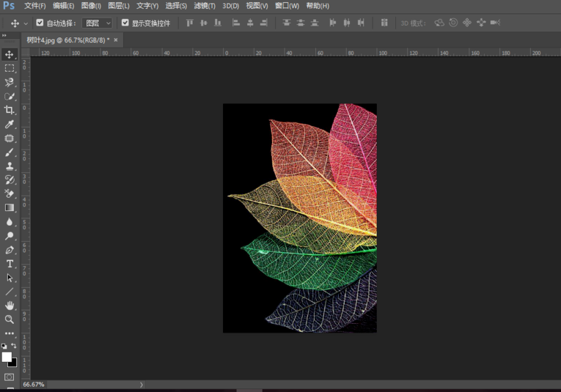561x392 pixels.
Task: Open the 滤镜(T) menu
Action: (x=205, y=6)
